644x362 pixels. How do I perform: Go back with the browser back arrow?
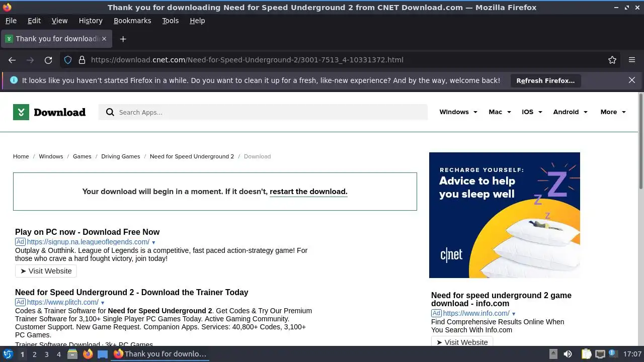click(12, 60)
